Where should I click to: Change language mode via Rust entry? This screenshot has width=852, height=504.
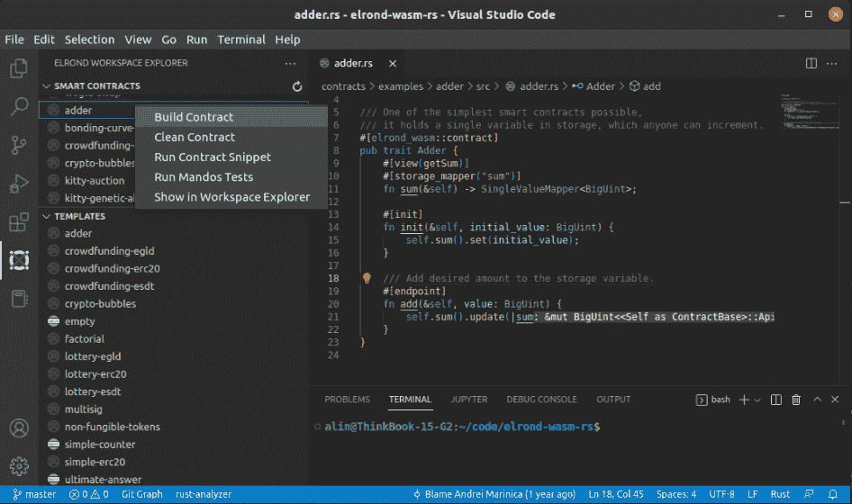780,494
